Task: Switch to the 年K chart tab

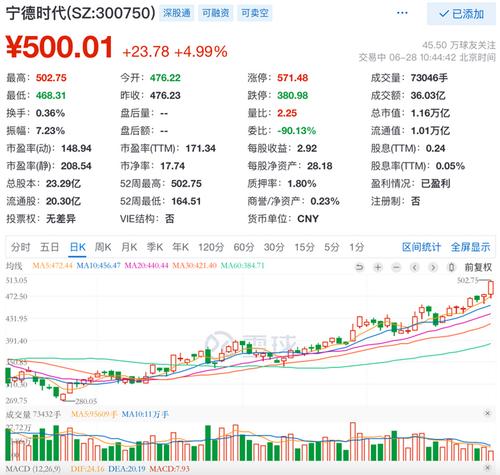Action: click(x=180, y=247)
